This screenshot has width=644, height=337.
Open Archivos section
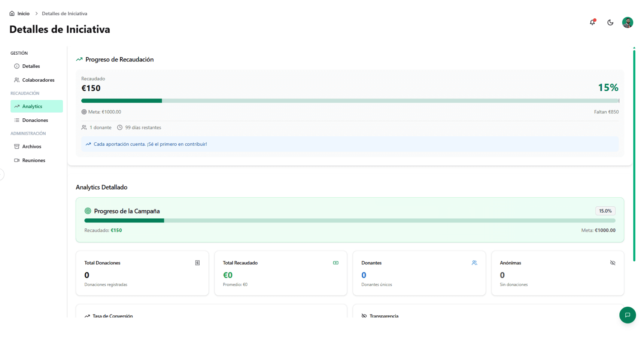click(x=32, y=146)
